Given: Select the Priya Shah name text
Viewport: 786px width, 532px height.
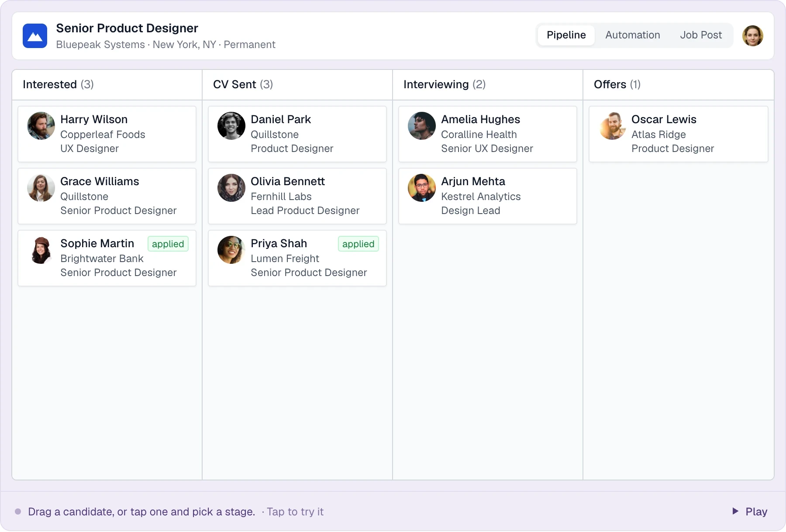Looking at the screenshot, I should pos(279,243).
